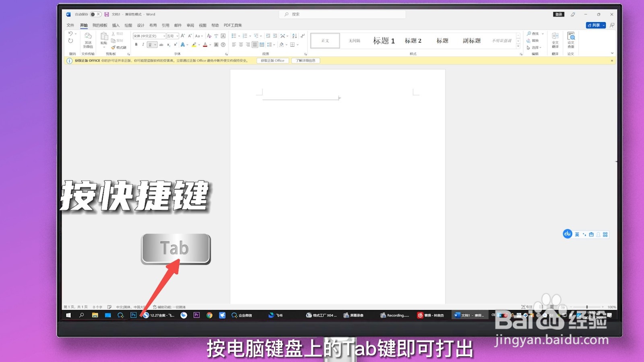Image resolution: width=644 pixels, height=362 pixels.
Task: Apply the 副标题 subtitle style
Action: (x=472, y=41)
